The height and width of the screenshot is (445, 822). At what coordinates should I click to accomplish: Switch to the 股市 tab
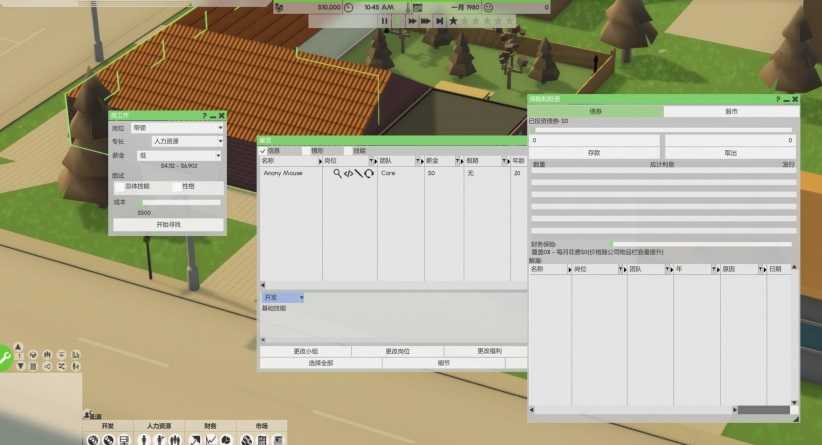(x=731, y=112)
